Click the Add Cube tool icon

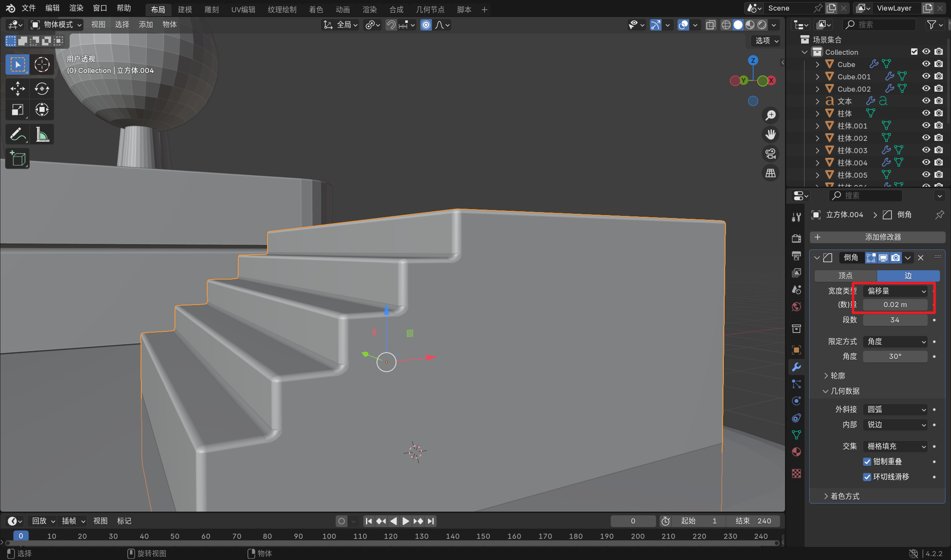pos(17,159)
